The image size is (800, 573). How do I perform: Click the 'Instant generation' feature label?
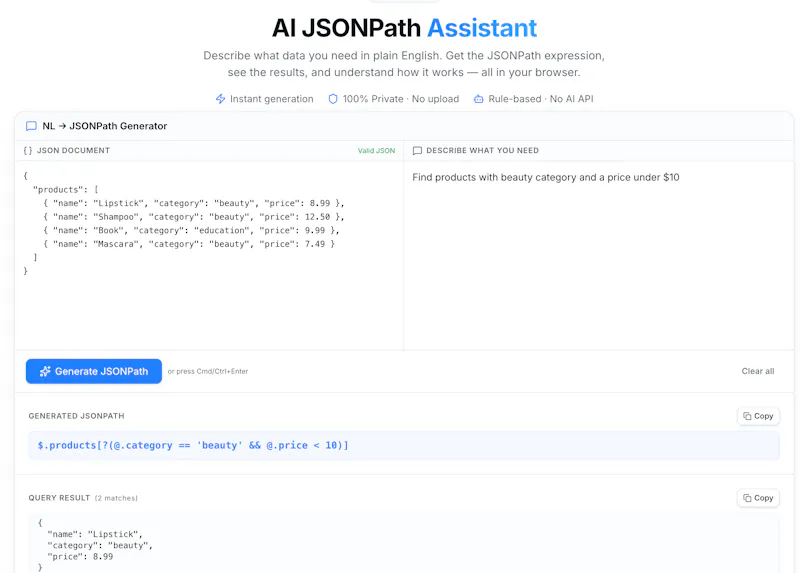tap(271, 99)
